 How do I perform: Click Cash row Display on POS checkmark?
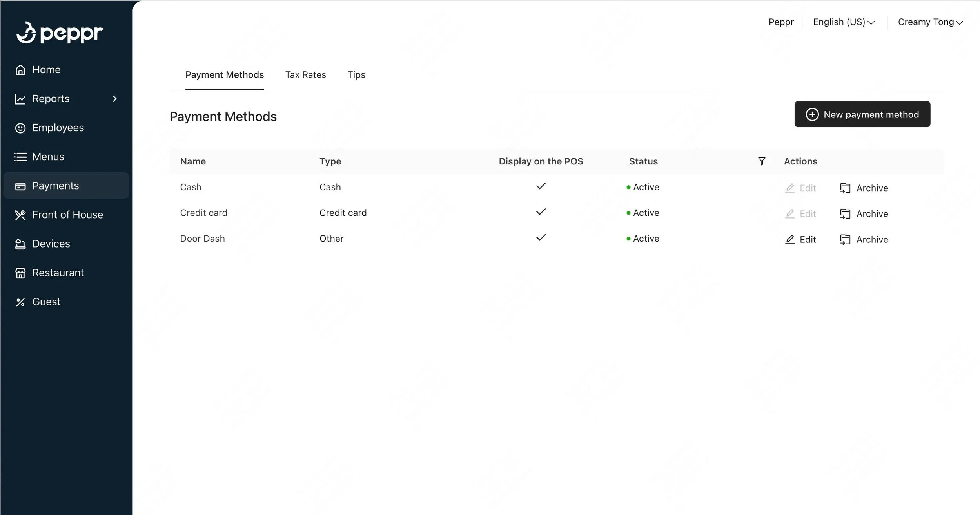541,186
